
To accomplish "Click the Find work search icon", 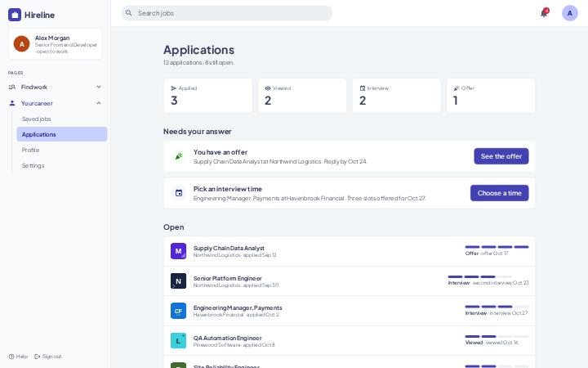I will click(12, 87).
